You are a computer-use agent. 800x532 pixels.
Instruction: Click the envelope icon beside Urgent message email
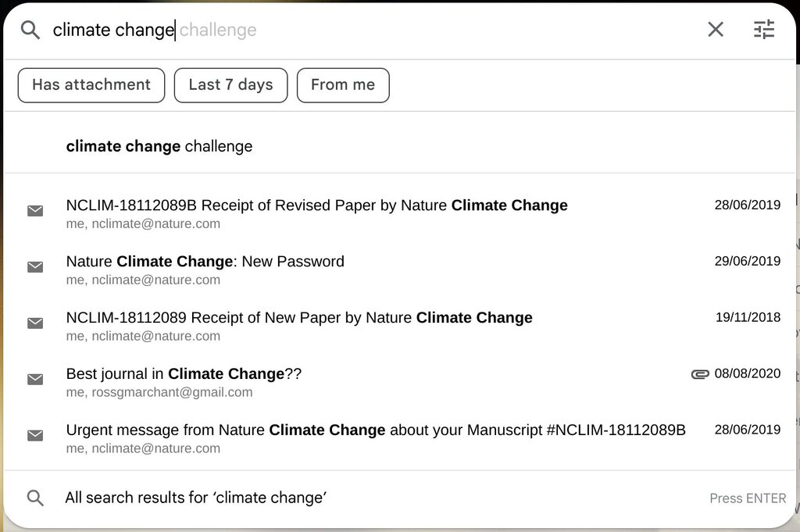pos(35,435)
